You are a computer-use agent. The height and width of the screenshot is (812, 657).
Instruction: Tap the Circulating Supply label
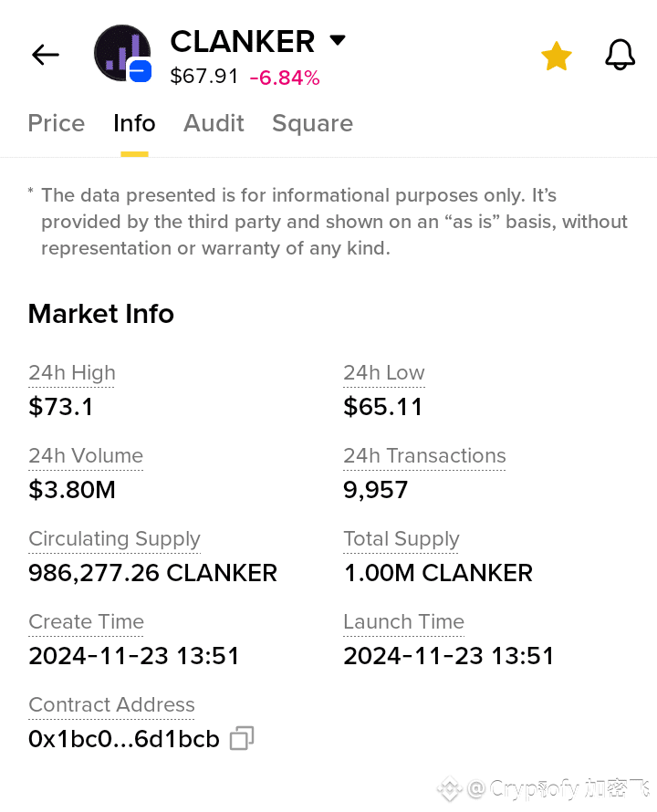pos(114,538)
